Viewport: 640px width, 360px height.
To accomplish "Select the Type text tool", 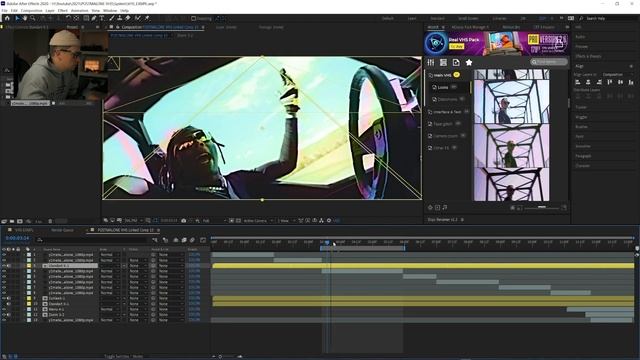I will [x=102, y=18].
